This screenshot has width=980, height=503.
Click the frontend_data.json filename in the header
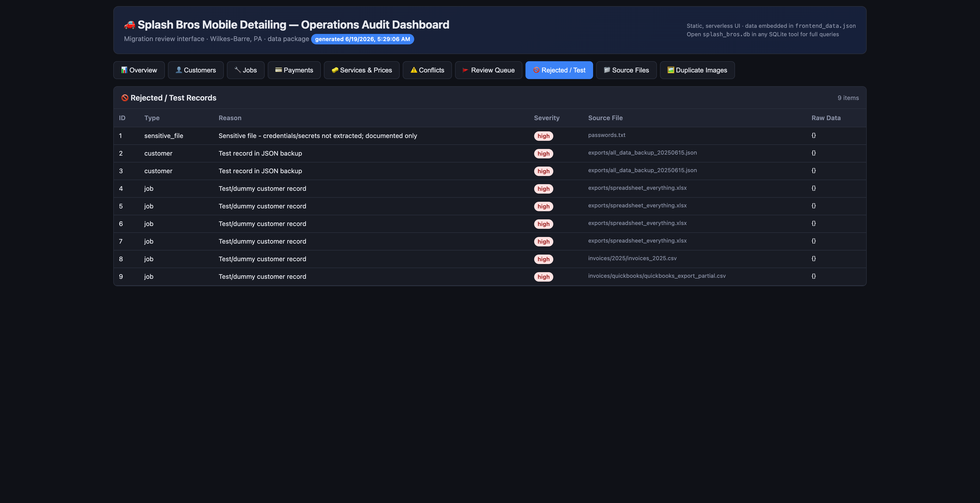pyautogui.click(x=825, y=26)
